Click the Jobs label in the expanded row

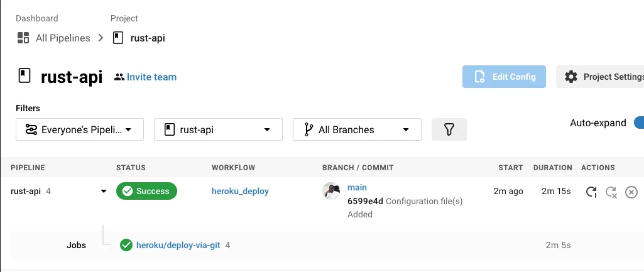pos(77,245)
